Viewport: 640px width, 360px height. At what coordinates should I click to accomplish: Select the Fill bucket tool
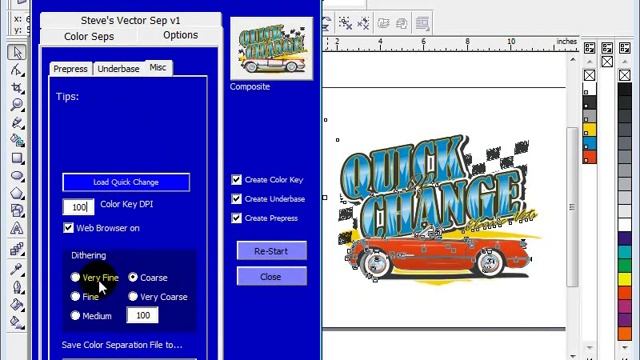(x=17, y=304)
